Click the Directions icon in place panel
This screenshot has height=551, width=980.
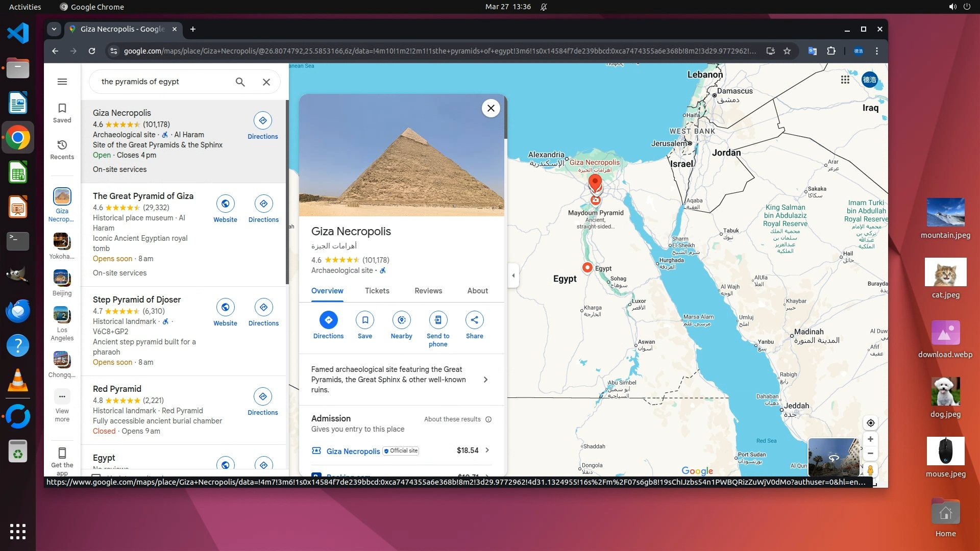pos(328,320)
